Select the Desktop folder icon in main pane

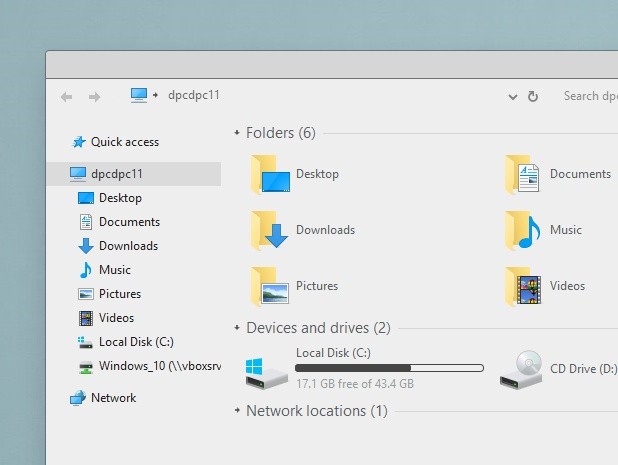(x=270, y=175)
